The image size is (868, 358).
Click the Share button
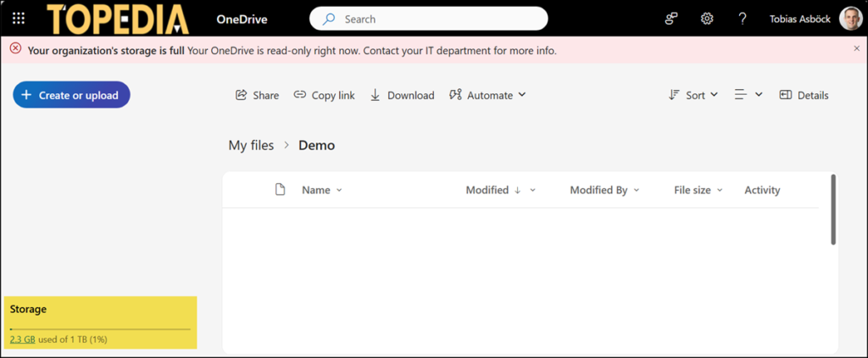(258, 95)
